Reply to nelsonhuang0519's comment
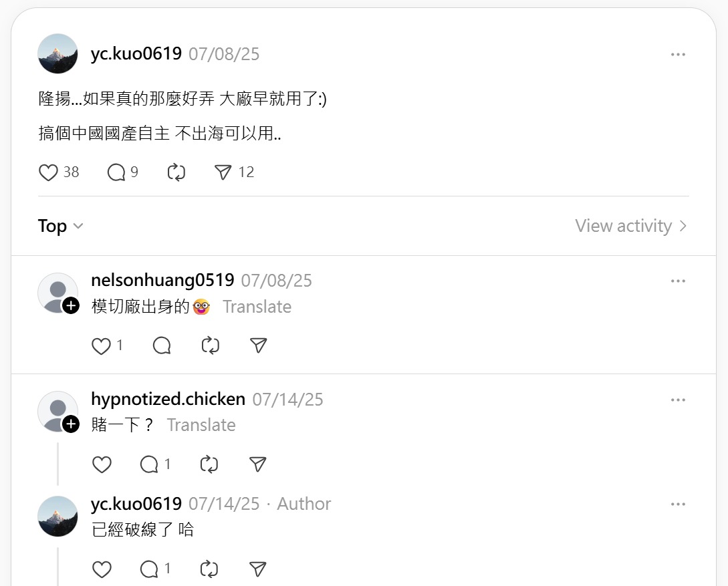This screenshot has height=586, width=728. (162, 345)
